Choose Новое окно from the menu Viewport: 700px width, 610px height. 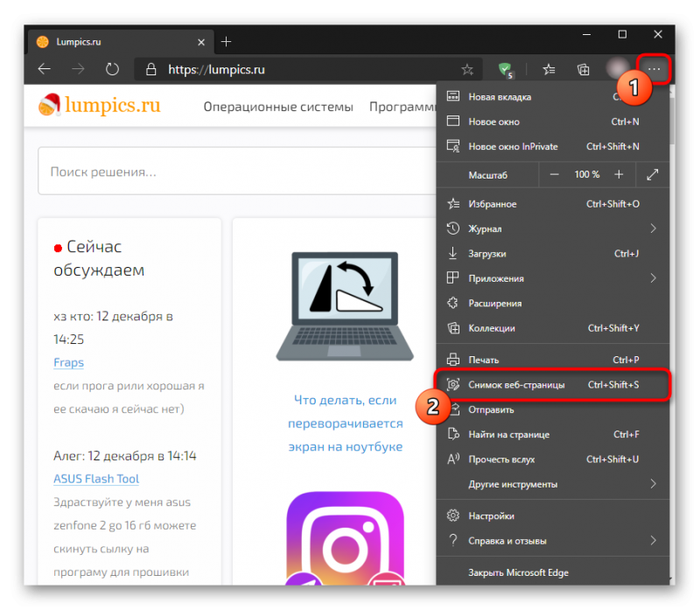553,122
